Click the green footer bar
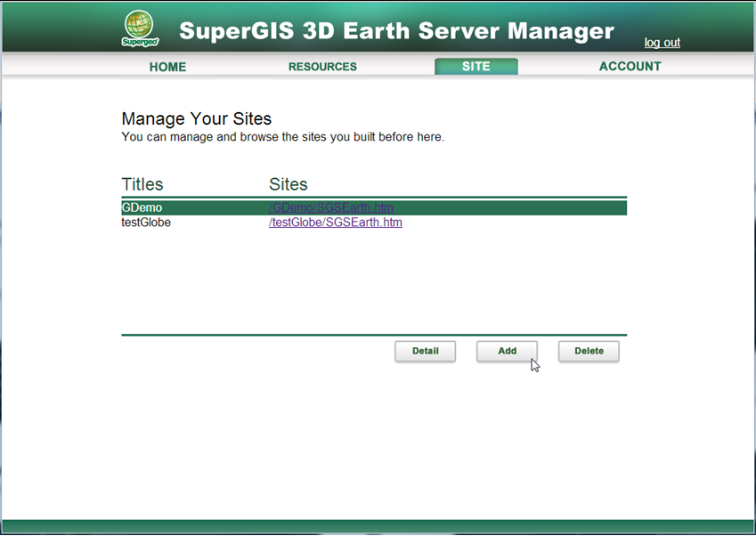Viewport: 756px width, 536px height. click(378, 525)
